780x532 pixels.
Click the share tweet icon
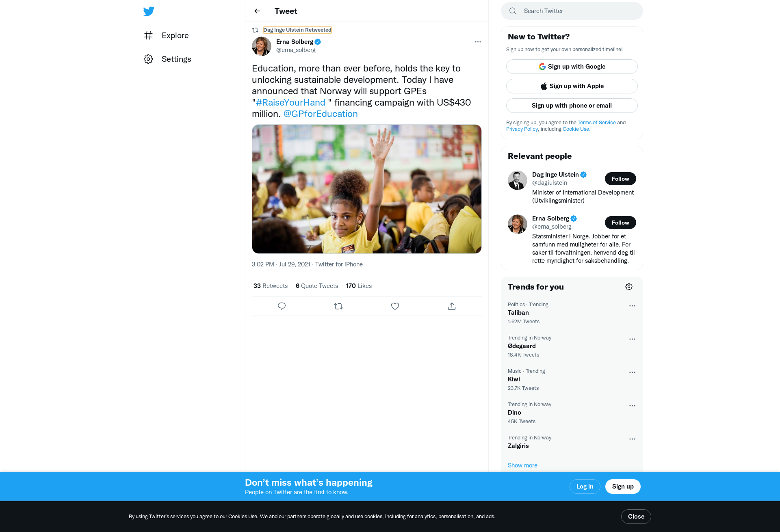point(452,306)
